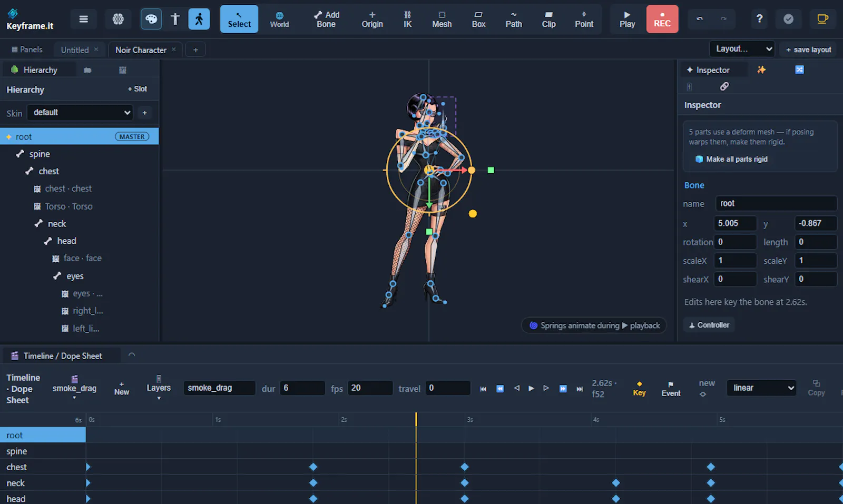This screenshot has height=504, width=843.
Task: Switch to the Untitled document tab
Action: (x=75, y=50)
